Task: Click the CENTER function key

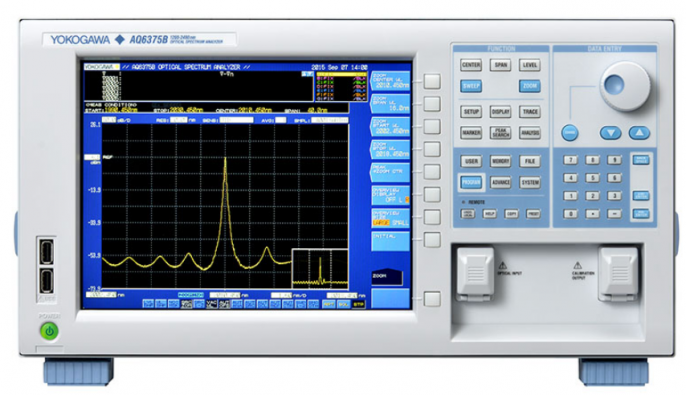Action: click(471, 65)
